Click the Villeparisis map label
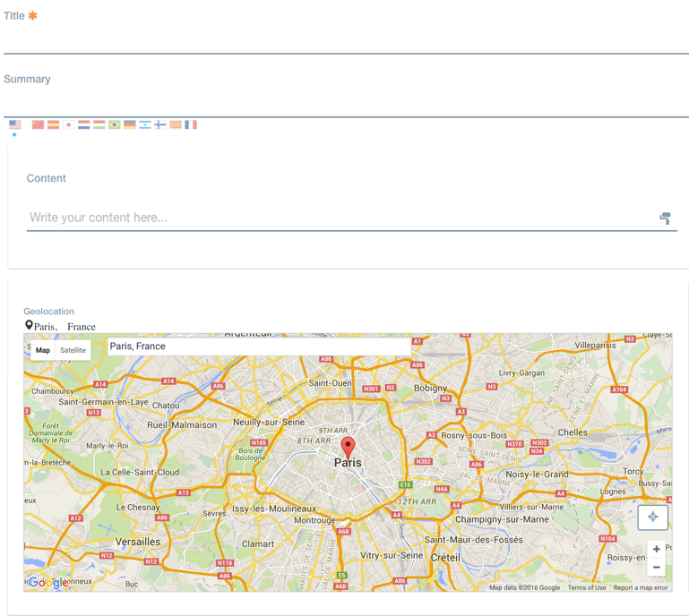The image size is (689, 616). point(596,345)
